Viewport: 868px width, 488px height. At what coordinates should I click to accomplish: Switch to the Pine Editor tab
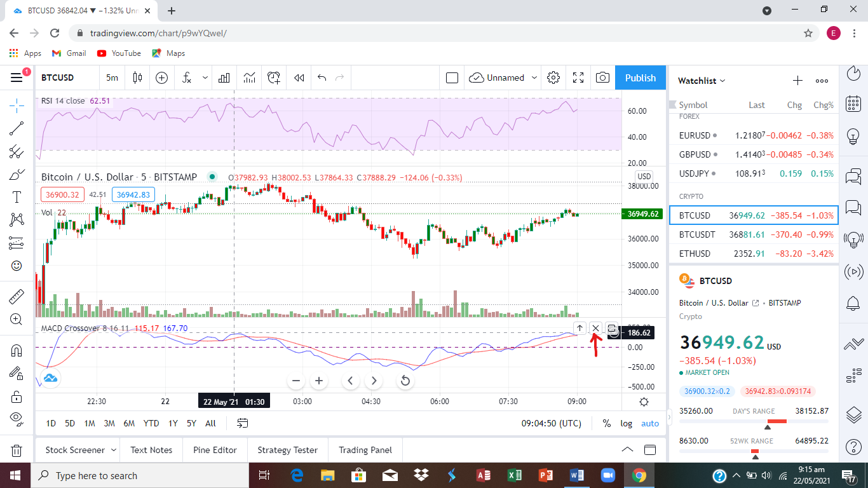[x=215, y=450]
